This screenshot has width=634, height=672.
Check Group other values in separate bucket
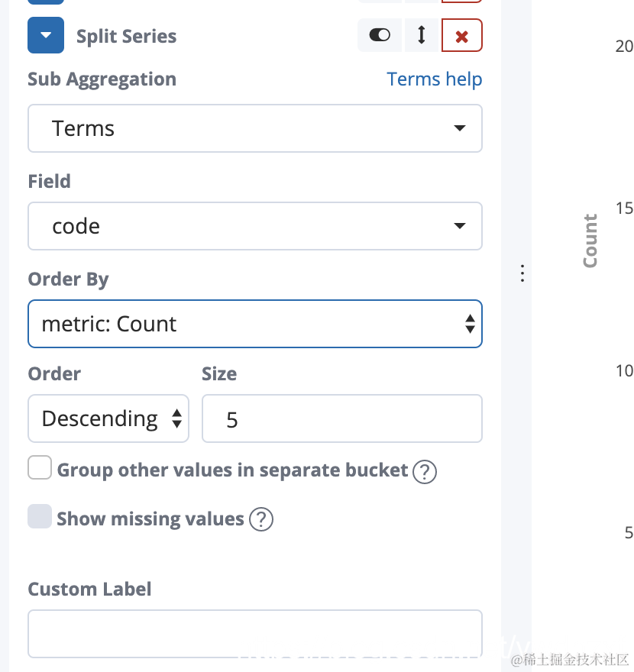click(x=40, y=468)
